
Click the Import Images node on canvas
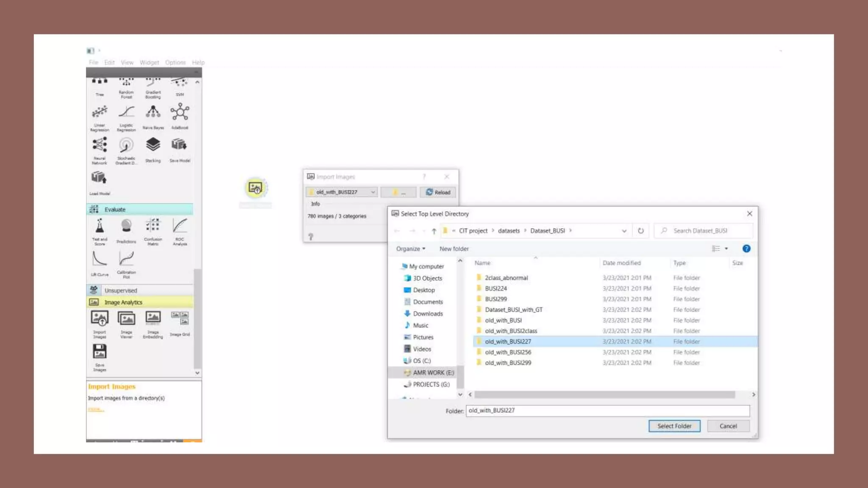click(256, 188)
